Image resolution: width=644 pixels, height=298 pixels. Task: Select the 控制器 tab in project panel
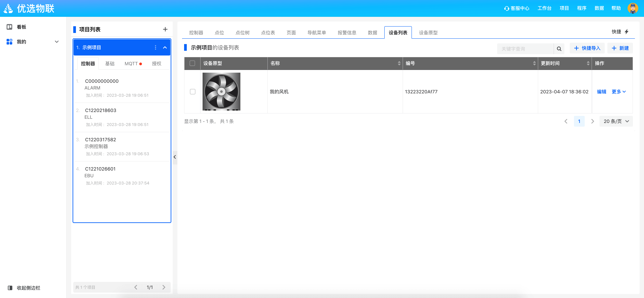(x=88, y=64)
